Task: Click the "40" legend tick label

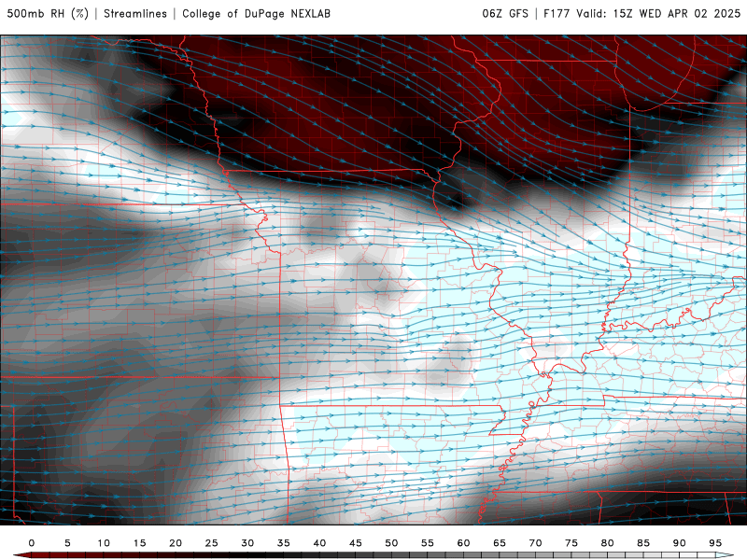Action: [319, 543]
